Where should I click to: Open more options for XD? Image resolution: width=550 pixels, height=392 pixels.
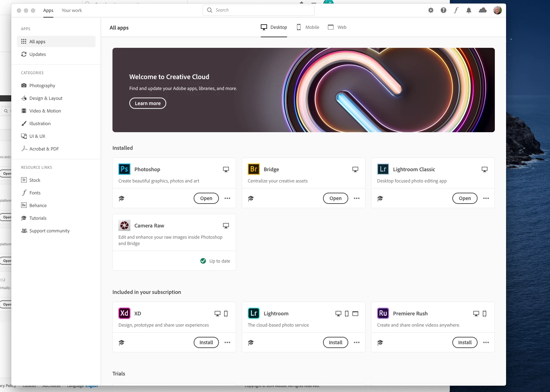(227, 342)
